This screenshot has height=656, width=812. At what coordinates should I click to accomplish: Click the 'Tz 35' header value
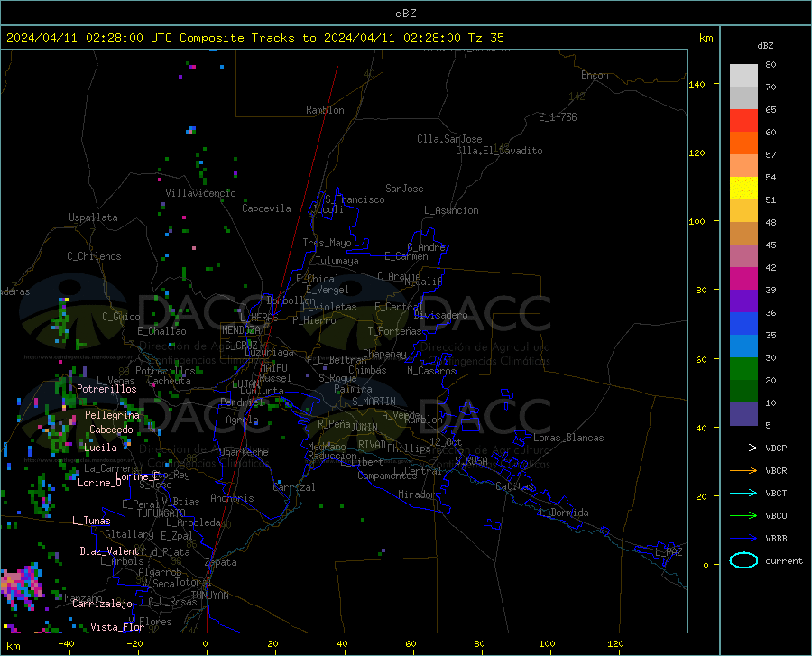tap(485, 38)
